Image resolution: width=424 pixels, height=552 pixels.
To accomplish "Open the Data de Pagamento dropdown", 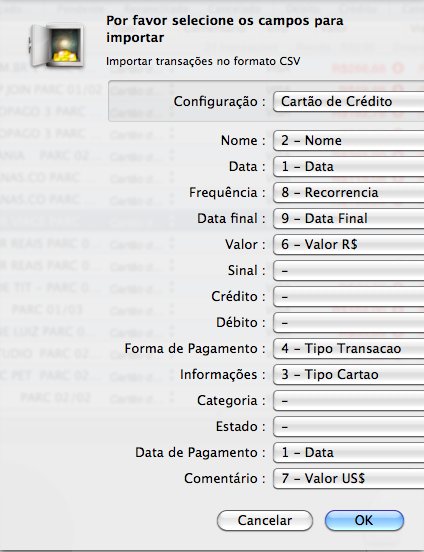I will (x=349, y=453).
